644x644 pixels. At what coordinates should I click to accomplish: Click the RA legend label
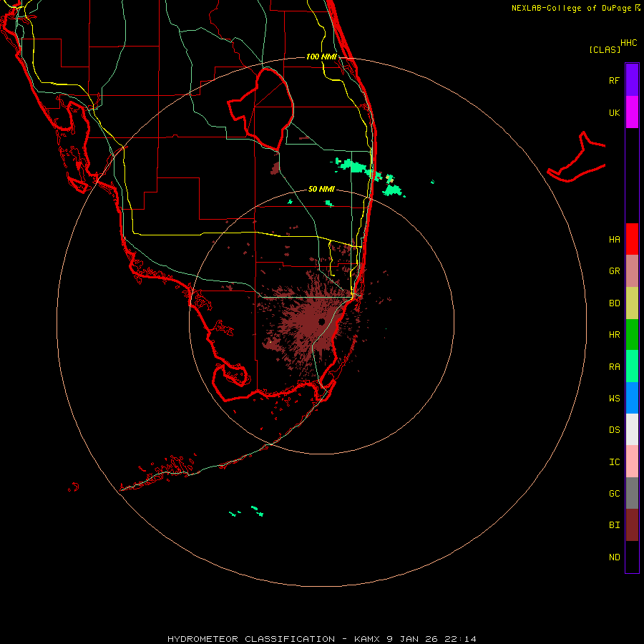(614, 367)
